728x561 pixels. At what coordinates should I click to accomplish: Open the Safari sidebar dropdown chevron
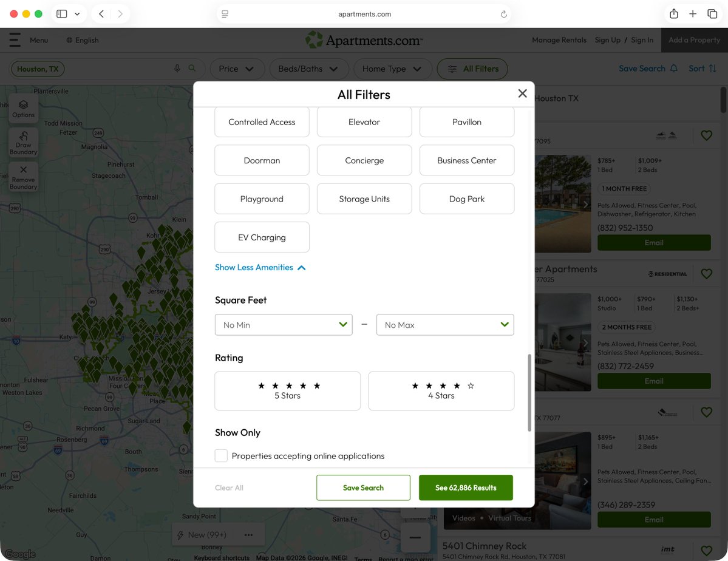(x=77, y=14)
